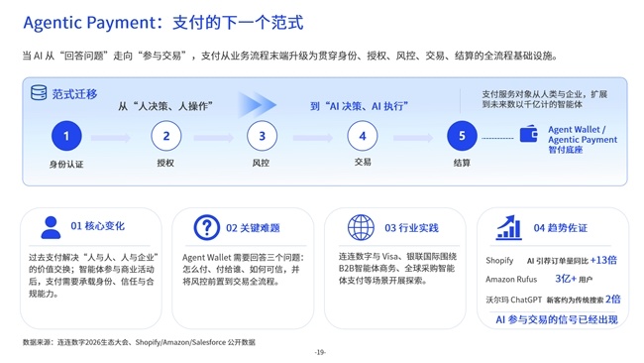Select step circle 5 结算

tap(462, 136)
